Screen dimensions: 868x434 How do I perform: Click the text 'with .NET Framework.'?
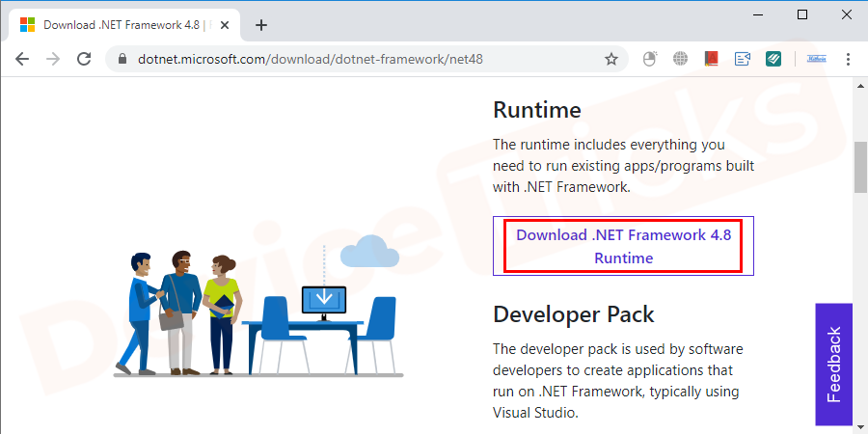[561, 187]
